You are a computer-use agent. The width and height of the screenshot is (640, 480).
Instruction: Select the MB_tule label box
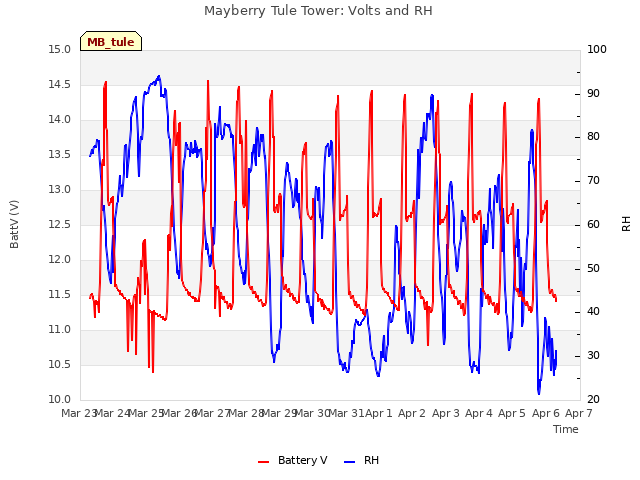(111, 42)
